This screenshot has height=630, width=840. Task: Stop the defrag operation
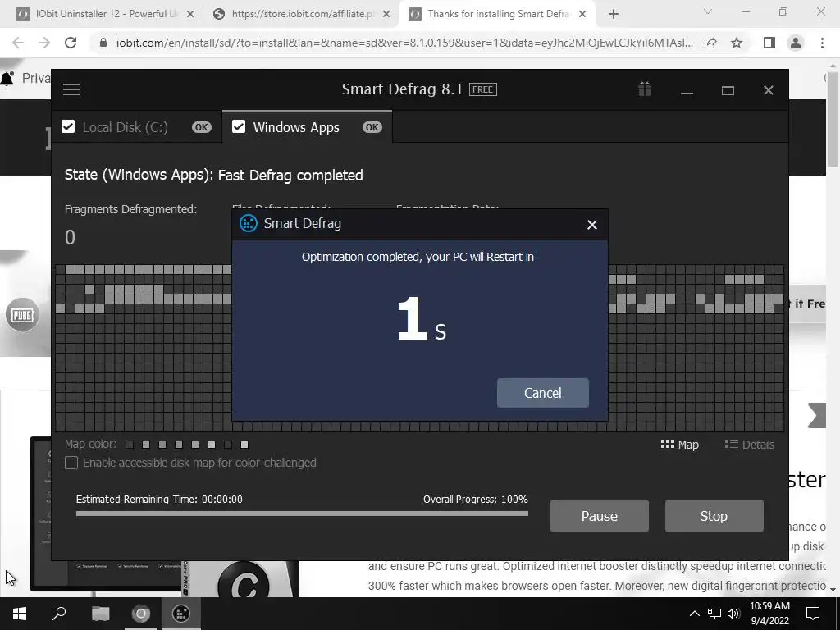714,516
